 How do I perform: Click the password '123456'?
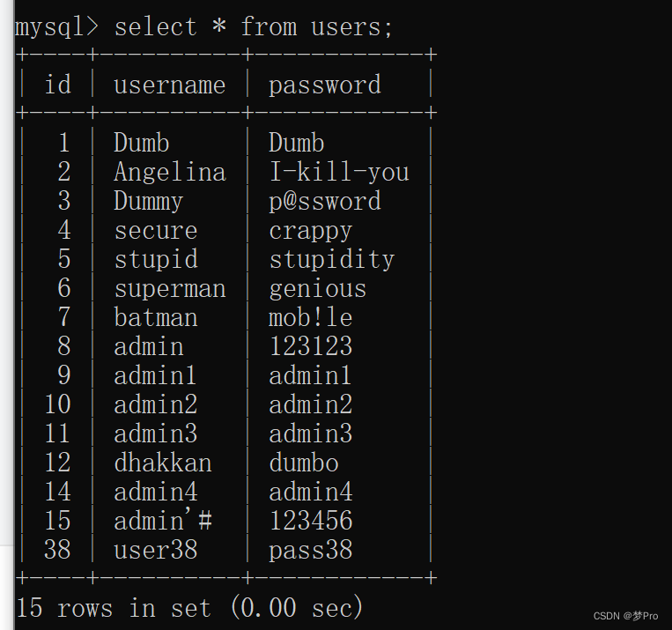[x=310, y=521]
